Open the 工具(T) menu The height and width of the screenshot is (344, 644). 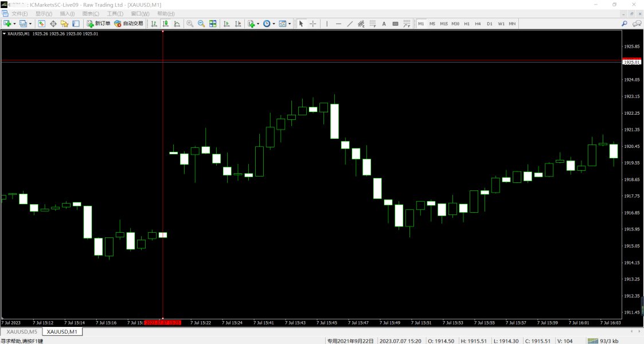click(x=115, y=14)
